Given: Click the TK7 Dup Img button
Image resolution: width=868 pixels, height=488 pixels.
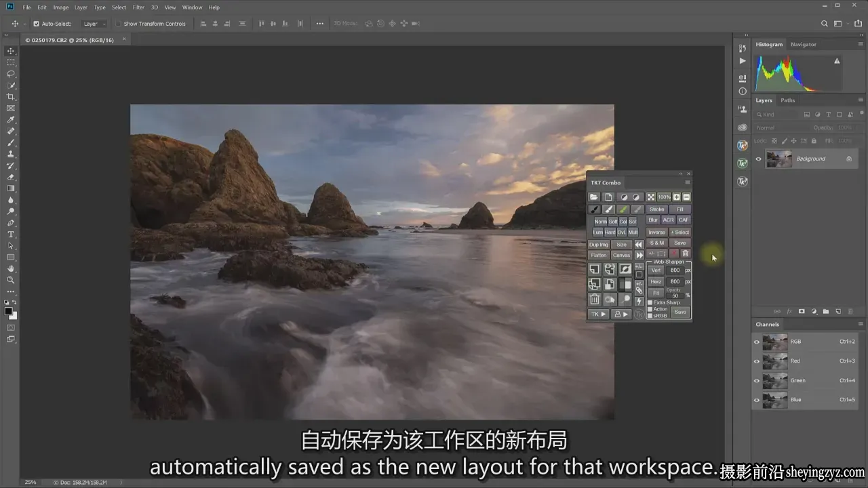Looking at the screenshot, I should point(599,245).
